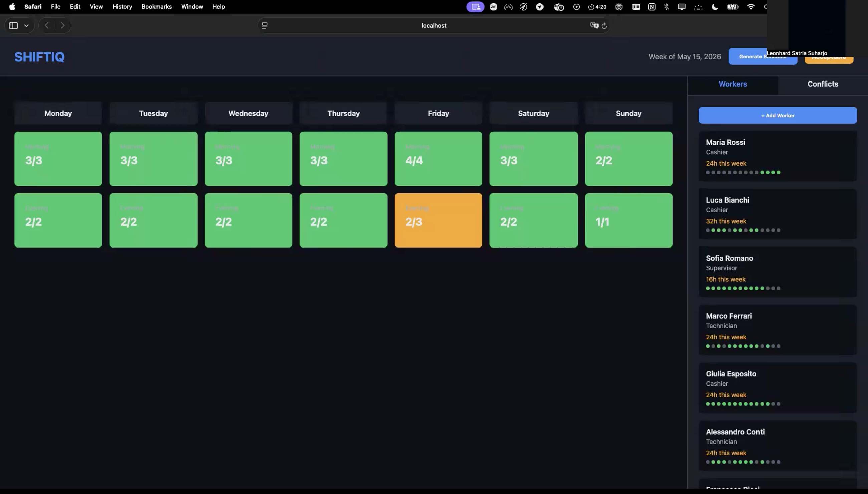The width and height of the screenshot is (868, 494).
Task: Open the Wi-Fi menu icon
Action: [x=751, y=7]
